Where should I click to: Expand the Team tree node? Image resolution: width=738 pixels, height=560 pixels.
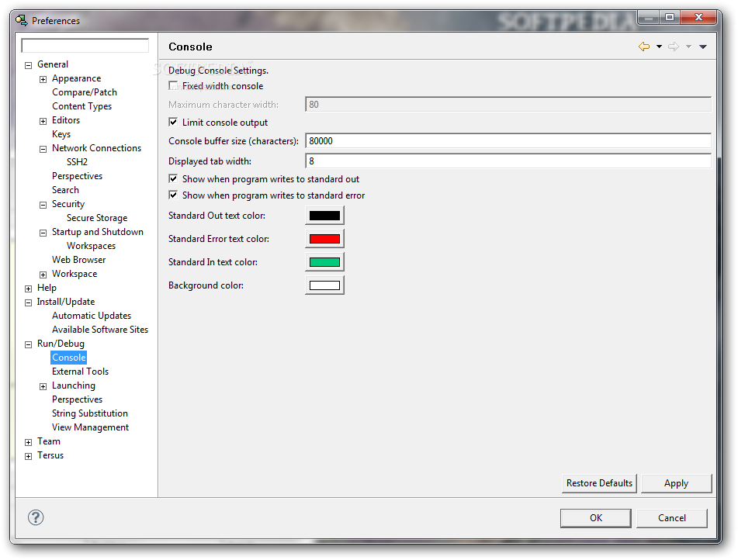pos(28,442)
